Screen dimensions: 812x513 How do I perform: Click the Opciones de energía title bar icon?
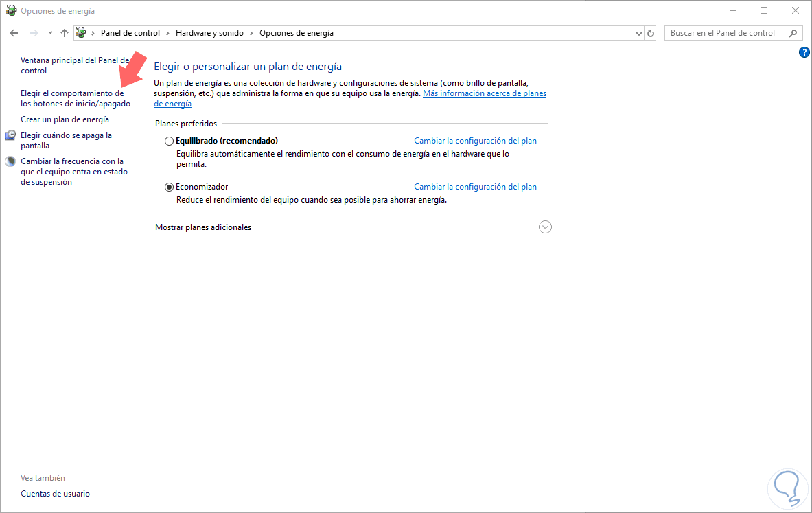[11, 10]
